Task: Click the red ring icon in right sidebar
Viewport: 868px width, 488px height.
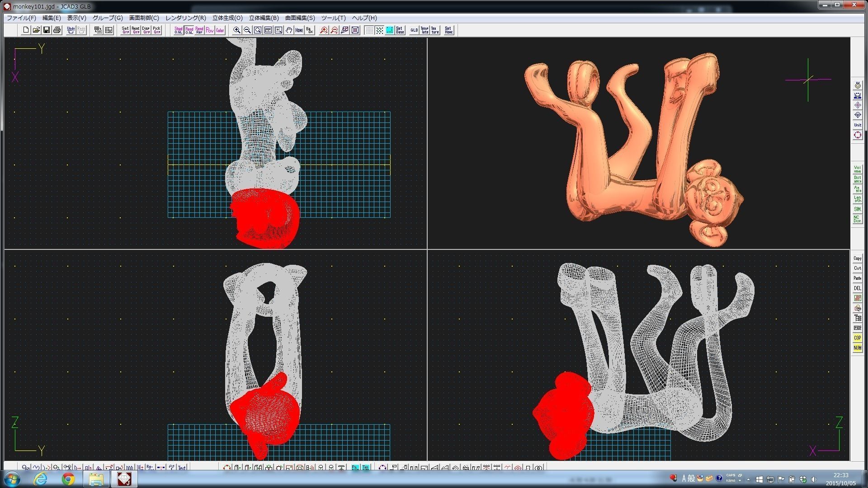Action: pos(858,135)
